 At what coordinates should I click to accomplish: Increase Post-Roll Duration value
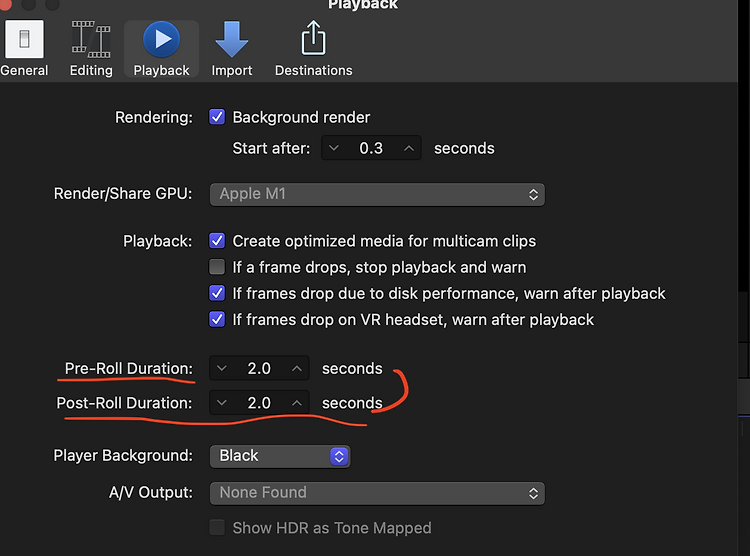pos(297,403)
